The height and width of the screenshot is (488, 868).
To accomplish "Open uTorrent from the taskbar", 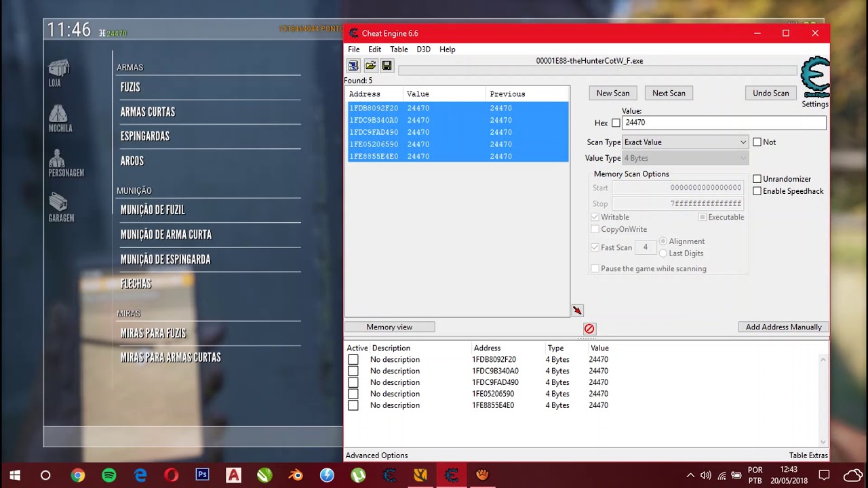I will 358,475.
